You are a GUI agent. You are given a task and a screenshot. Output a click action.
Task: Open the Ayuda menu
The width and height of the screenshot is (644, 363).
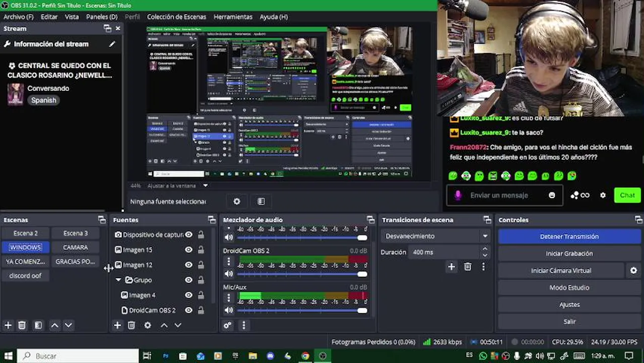tap(274, 17)
